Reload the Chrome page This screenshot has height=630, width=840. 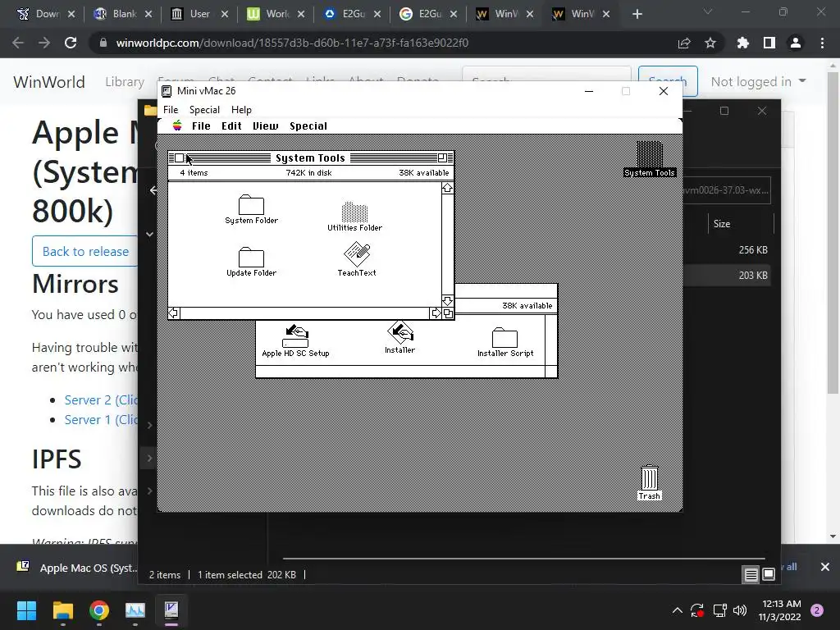[x=71, y=43]
